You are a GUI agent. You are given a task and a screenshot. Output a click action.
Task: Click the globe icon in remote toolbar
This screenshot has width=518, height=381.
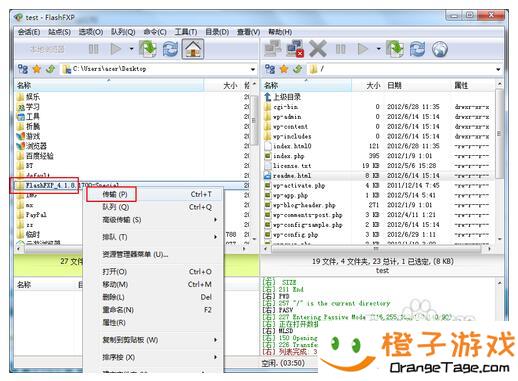point(440,49)
